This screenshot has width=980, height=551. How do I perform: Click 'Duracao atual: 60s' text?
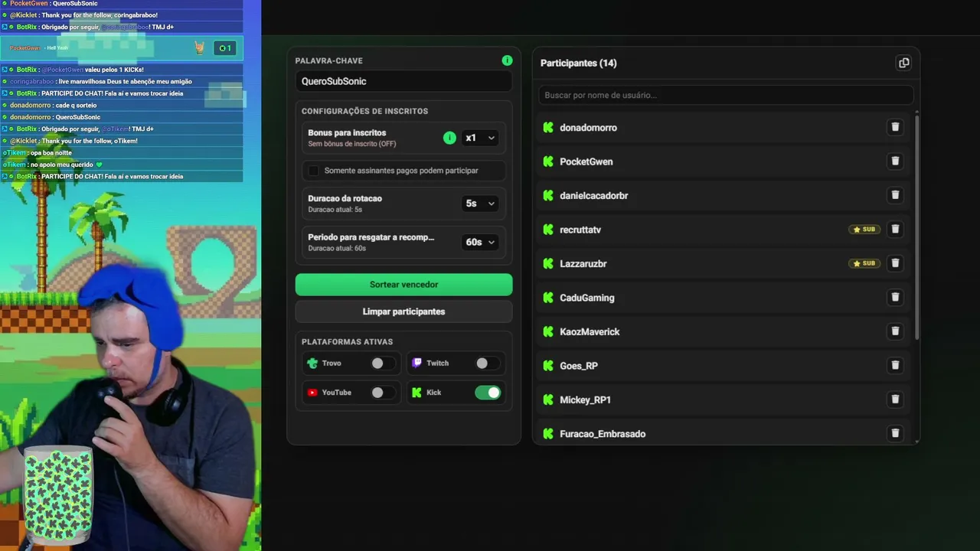(x=337, y=249)
